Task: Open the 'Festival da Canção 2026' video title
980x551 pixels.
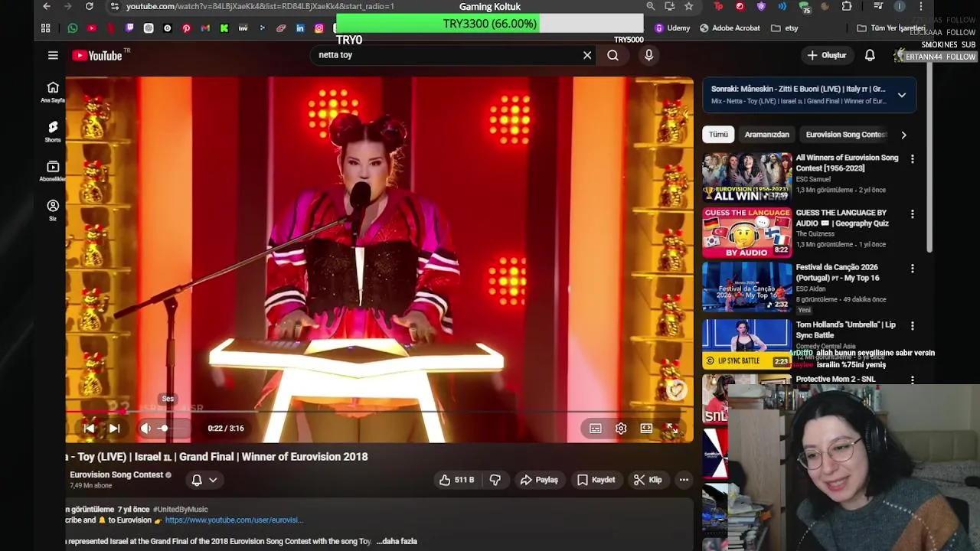Action: (x=838, y=272)
